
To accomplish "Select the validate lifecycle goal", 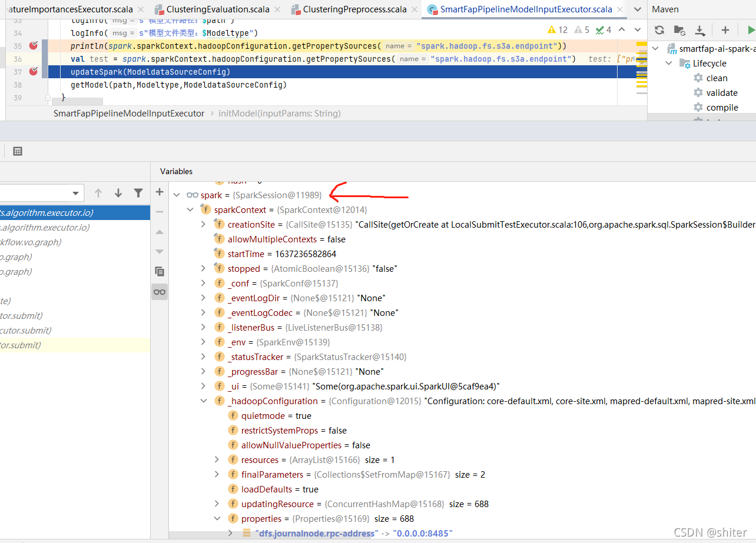I will pyautogui.click(x=722, y=93).
